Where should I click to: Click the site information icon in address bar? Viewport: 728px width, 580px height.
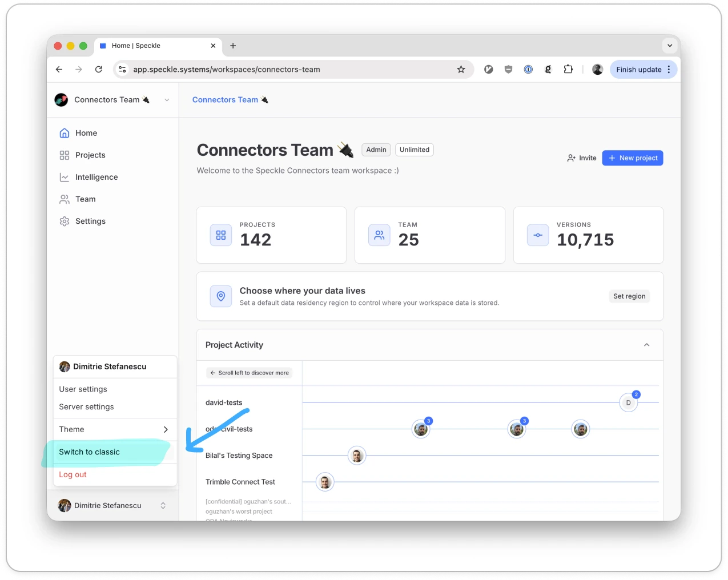(122, 70)
